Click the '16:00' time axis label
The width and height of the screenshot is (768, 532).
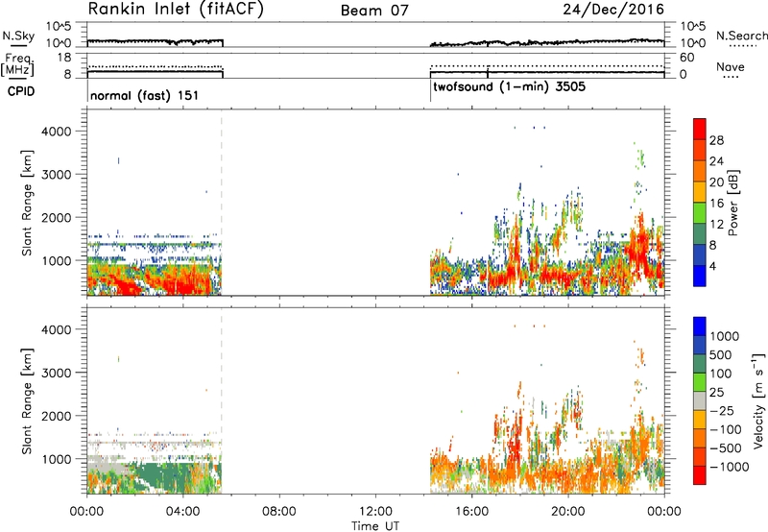click(471, 512)
